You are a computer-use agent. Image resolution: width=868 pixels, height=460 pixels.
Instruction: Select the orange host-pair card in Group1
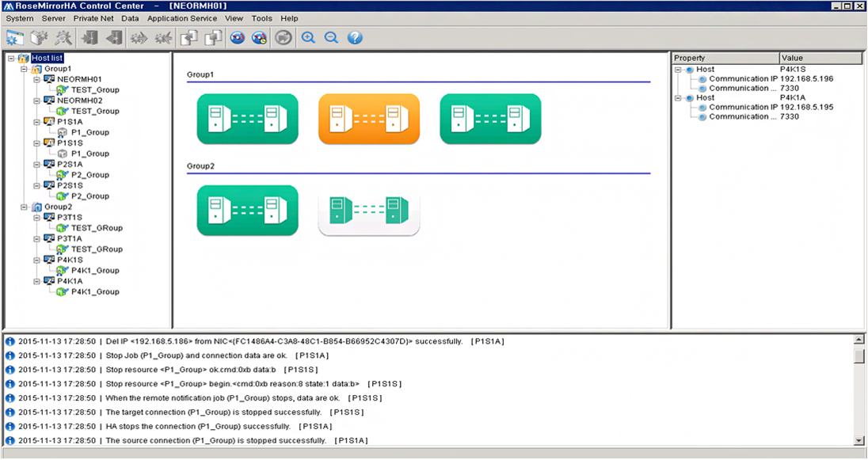click(369, 119)
